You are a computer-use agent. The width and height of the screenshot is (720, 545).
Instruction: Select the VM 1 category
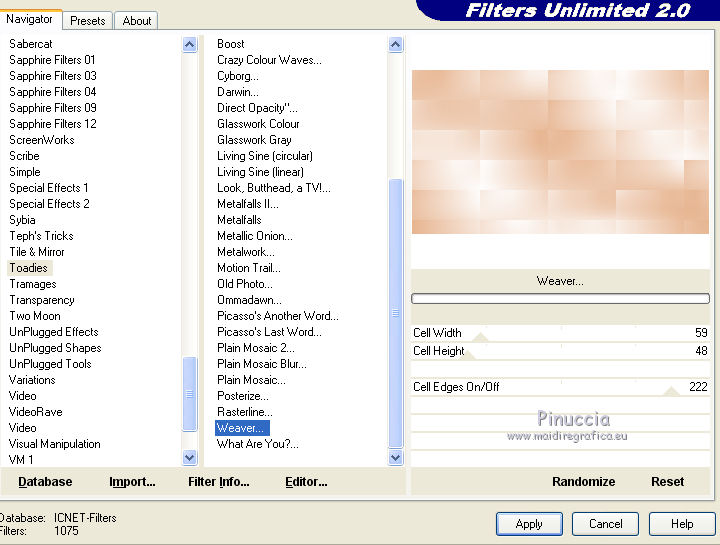pyautogui.click(x=21, y=460)
